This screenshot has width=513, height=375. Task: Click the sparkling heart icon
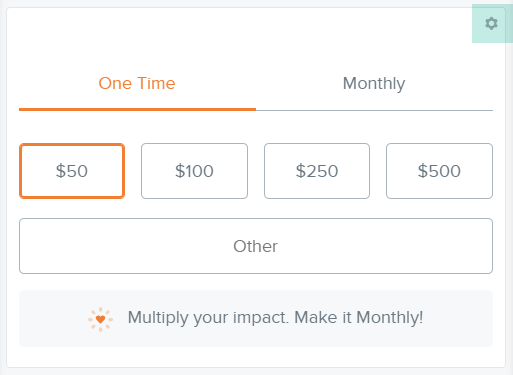pos(100,319)
